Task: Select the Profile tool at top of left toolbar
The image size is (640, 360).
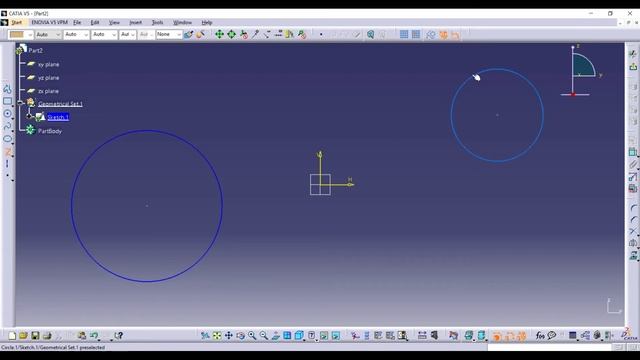Action: click(x=7, y=89)
